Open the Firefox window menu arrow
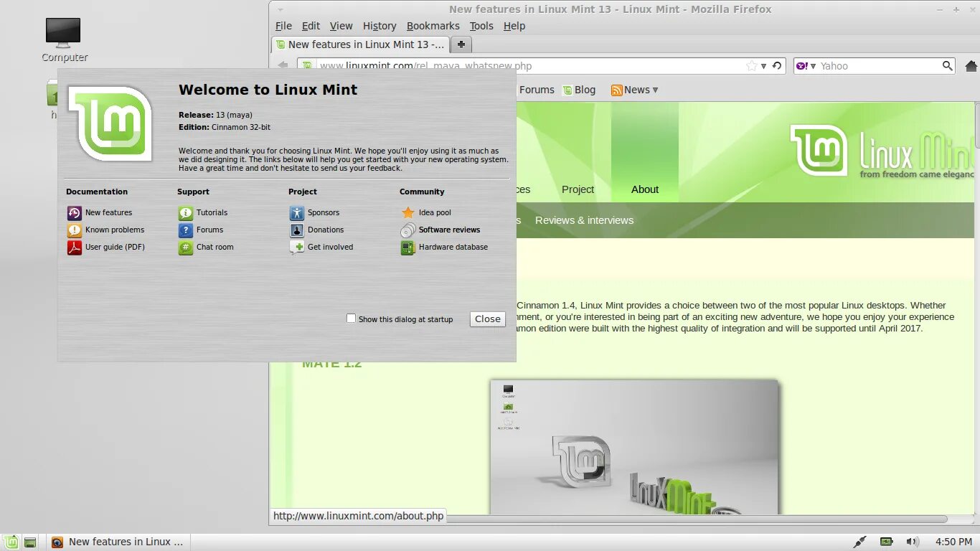The height and width of the screenshot is (551, 980). (280, 10)
